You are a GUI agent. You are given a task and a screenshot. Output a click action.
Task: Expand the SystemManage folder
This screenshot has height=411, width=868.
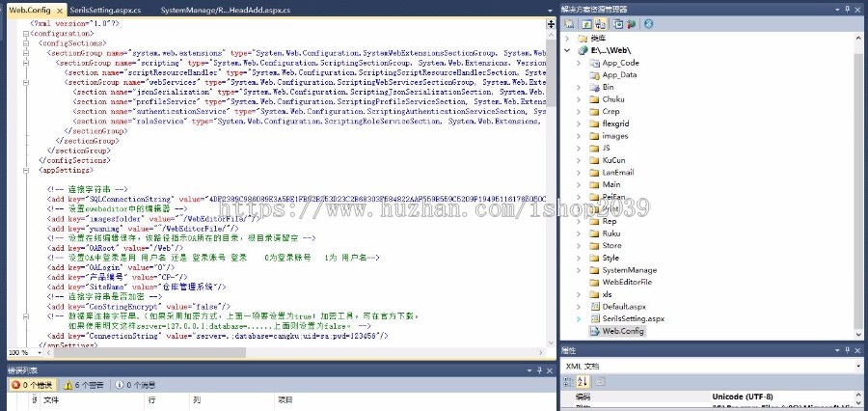pyautogui.click(x=579, y=270)
